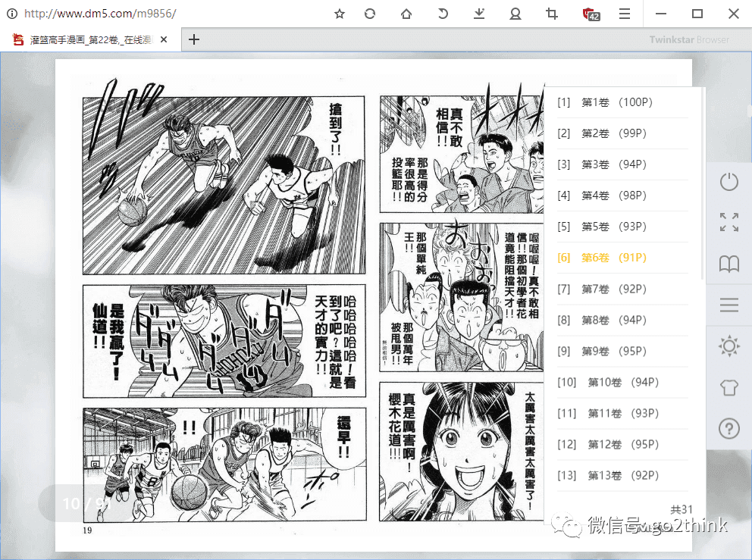752x560 pixels.
Task: Open help question mark icon
Action: click(729, 428)
